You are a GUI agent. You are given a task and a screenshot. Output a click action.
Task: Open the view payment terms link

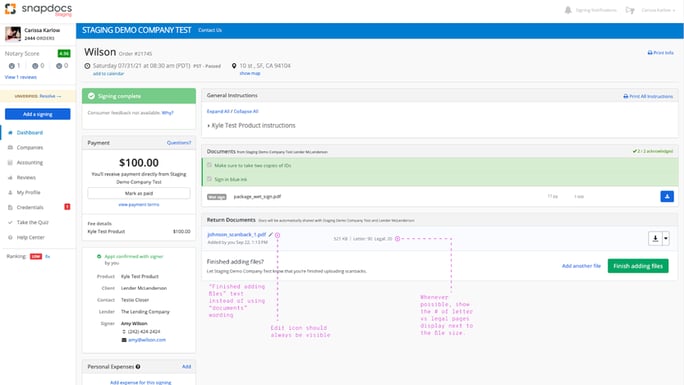click(x=139, y=204)
